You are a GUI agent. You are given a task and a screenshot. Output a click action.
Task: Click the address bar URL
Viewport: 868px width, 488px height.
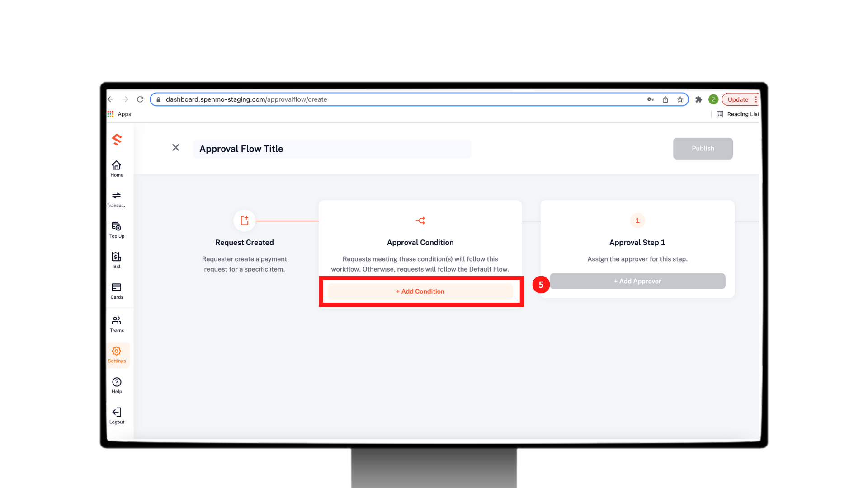click(x=246, y=99)
